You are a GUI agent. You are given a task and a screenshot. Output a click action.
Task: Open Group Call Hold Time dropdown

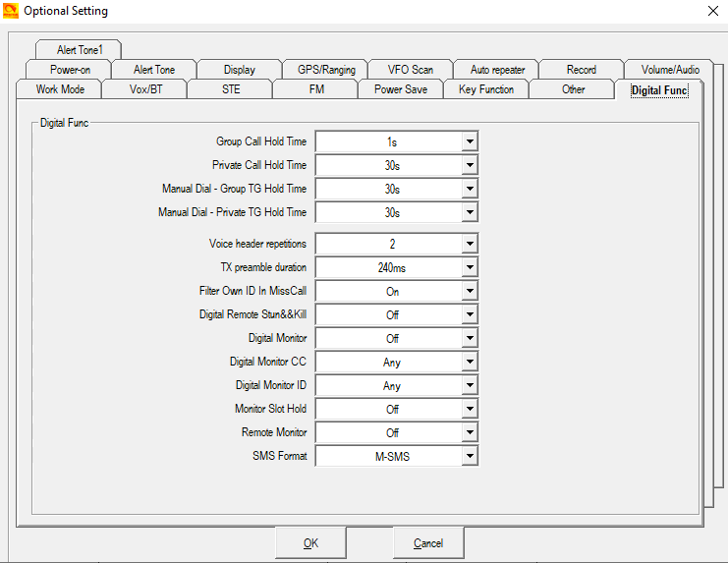470,141
